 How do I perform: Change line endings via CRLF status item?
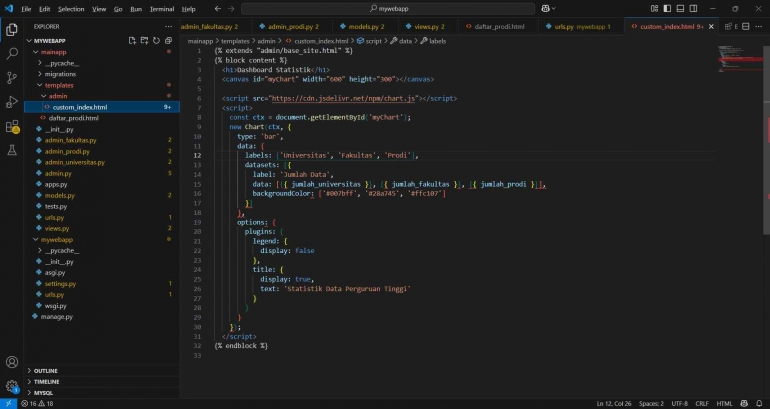pos(702,404)
